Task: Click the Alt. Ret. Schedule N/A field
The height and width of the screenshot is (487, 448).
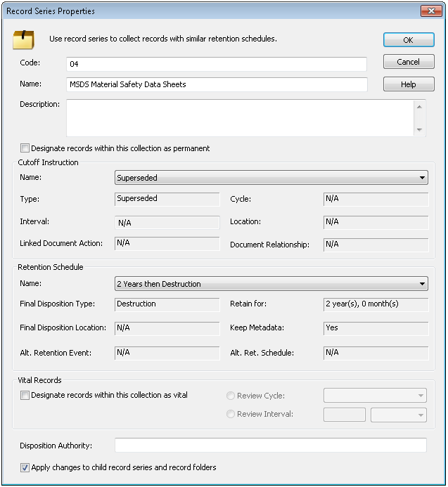Action: [376, 353]
